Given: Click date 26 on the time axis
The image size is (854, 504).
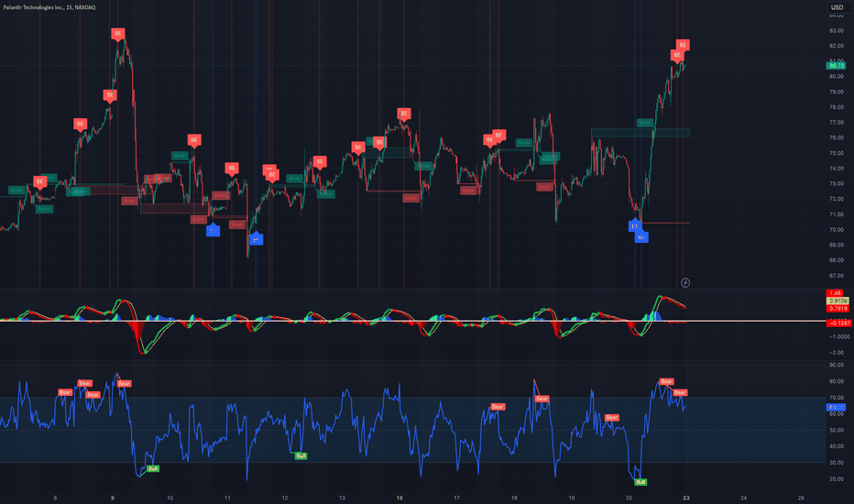Looking at the screenshot, I should 801,498.
